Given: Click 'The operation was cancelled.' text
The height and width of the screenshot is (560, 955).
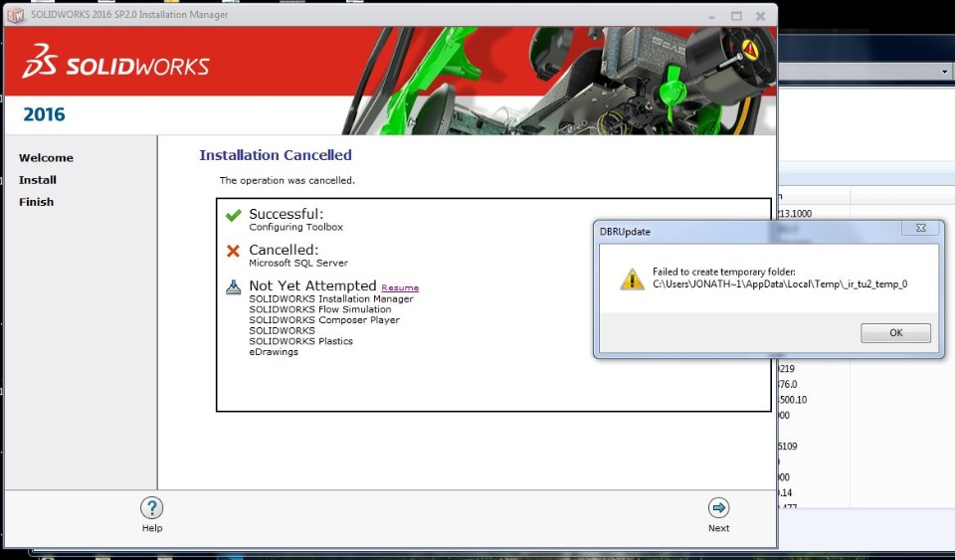Looking at the screenshot, I should (286, 181).
